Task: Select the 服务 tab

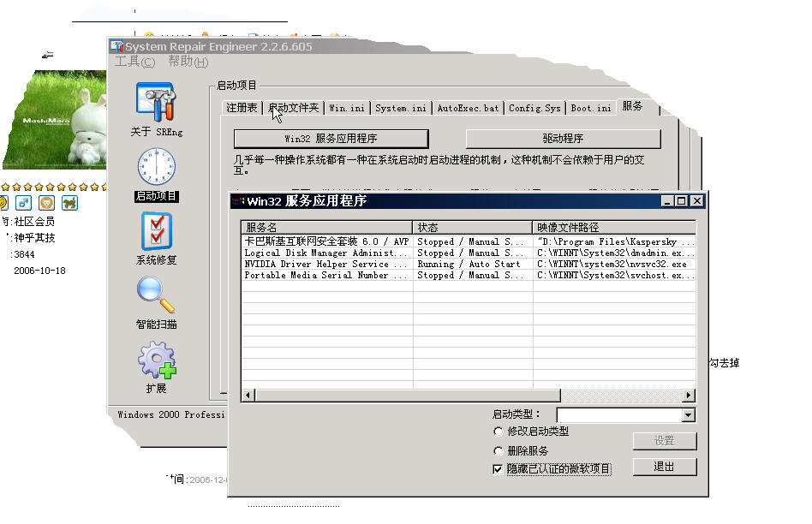Action: pyautogui.click(x=632, y=106)
